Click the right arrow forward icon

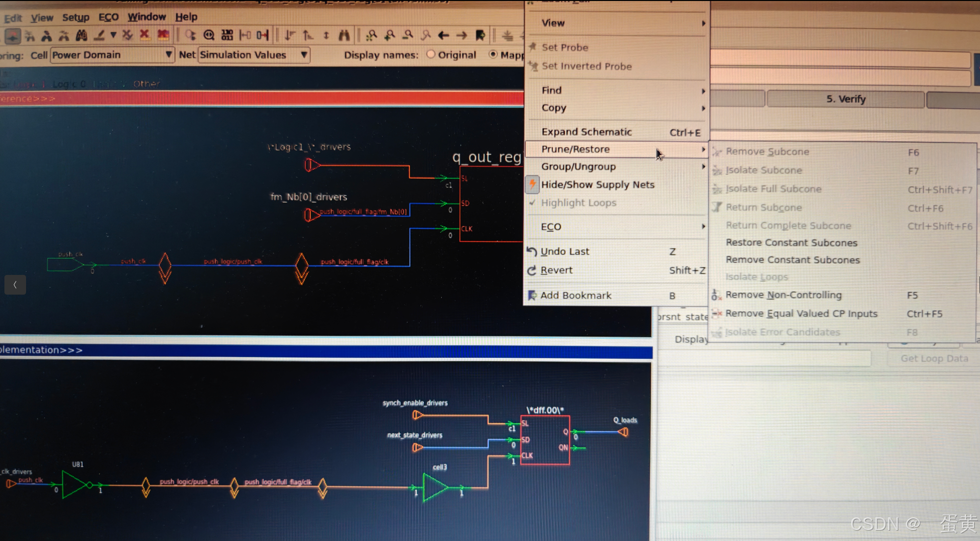click(461, 35)
